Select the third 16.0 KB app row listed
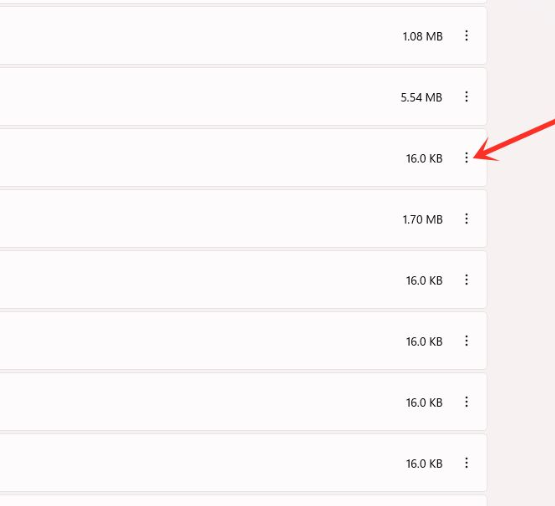This screenshot has width=555, height=506. [x=243, y=341]
